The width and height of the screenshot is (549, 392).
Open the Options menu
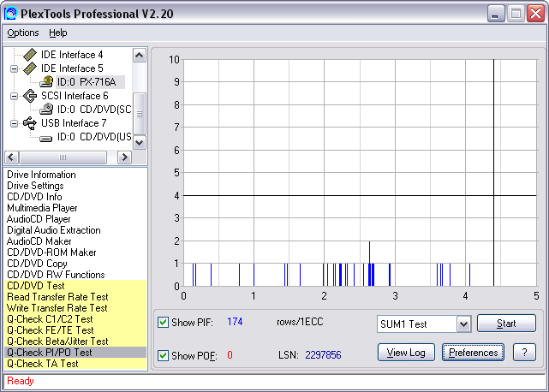pyautogui.click(x=23, y=33)
